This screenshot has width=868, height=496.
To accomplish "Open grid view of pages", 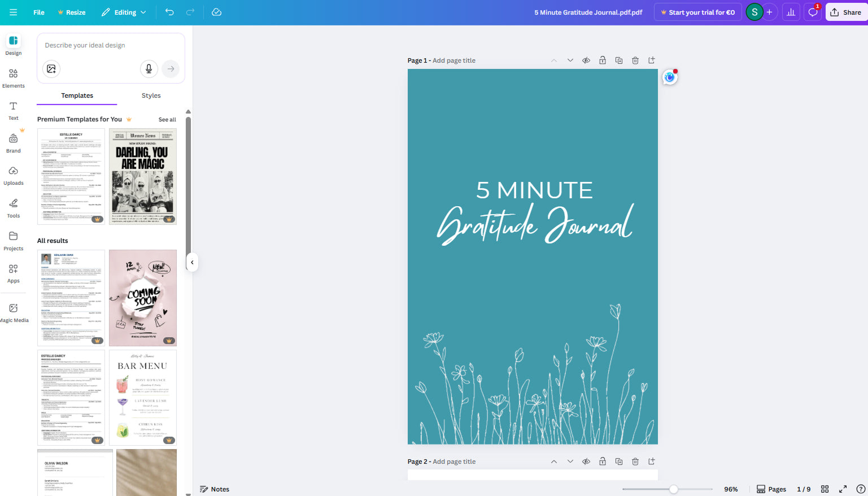I will click(825, 489).
